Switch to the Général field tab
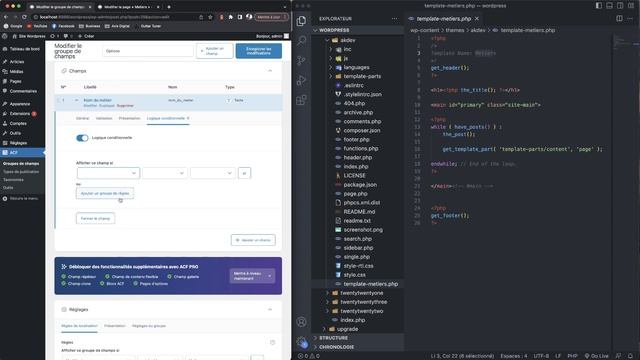Viewport: 640px width, 360px height. pyautogui.click(x=82, y=118)
